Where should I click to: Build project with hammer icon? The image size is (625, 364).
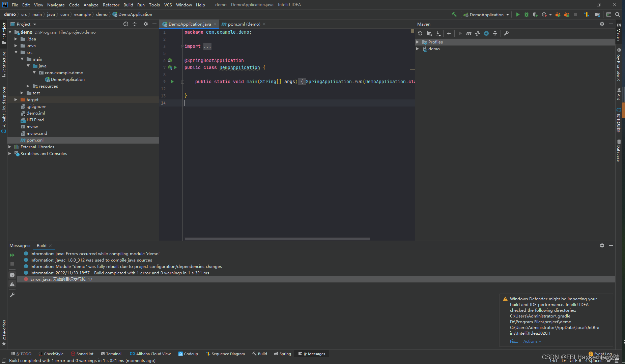pyautogui.click(x=454, y=14)
